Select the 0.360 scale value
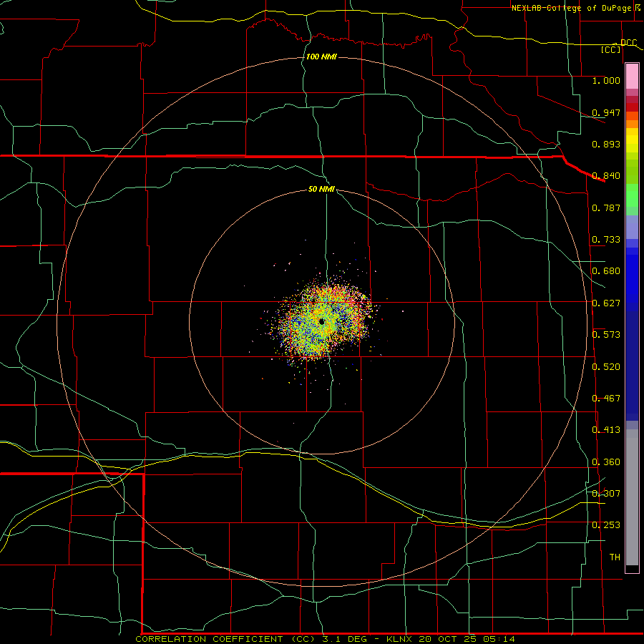Screen dimensions: 644x644 (606, 462)
